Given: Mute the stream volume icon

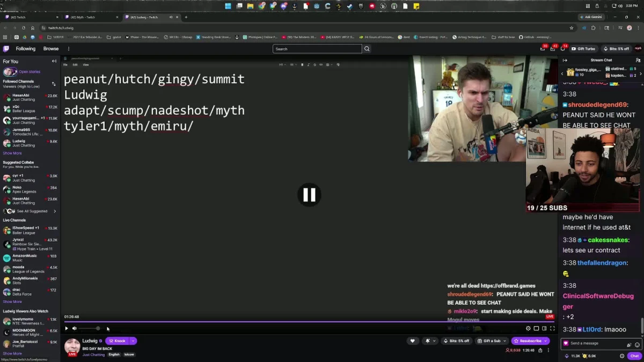Looking at the screenshot, I should click(75, 328).
